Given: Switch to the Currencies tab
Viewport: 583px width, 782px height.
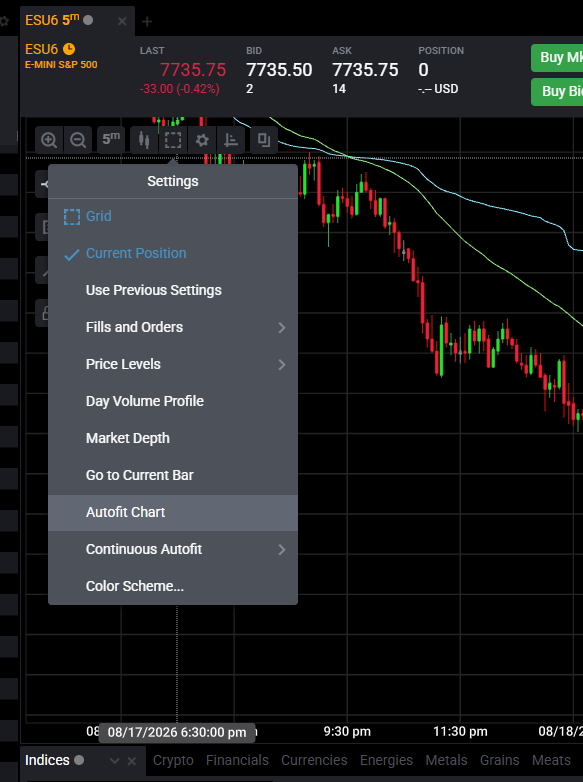Looking at the screenshot, I should tap(314, 760).
